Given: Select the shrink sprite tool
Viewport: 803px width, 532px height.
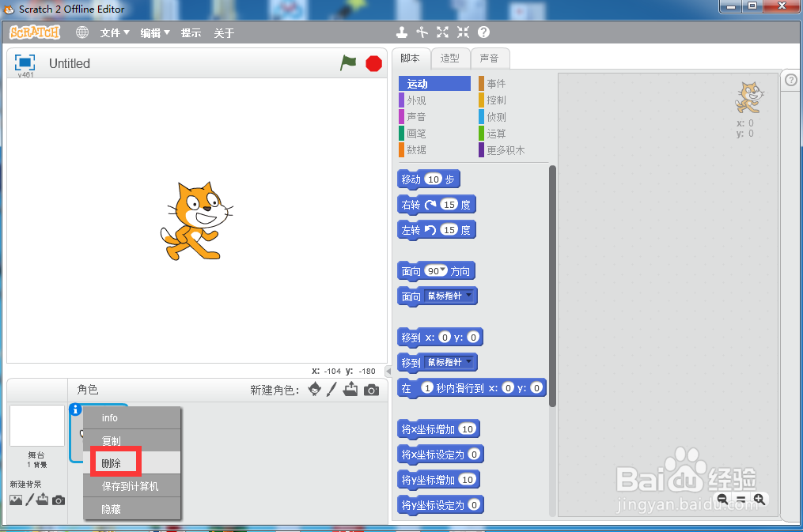Looking at the screenshot, I should [x=463, y=32].
